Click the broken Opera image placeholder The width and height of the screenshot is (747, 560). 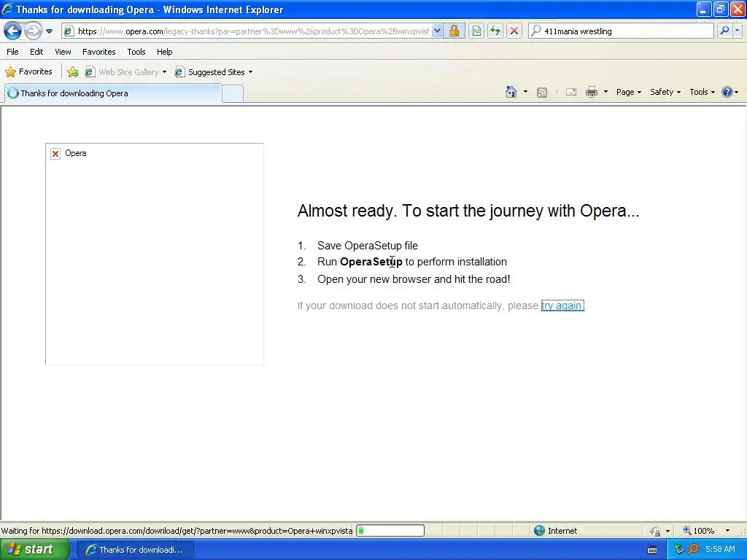click(155, 254)
